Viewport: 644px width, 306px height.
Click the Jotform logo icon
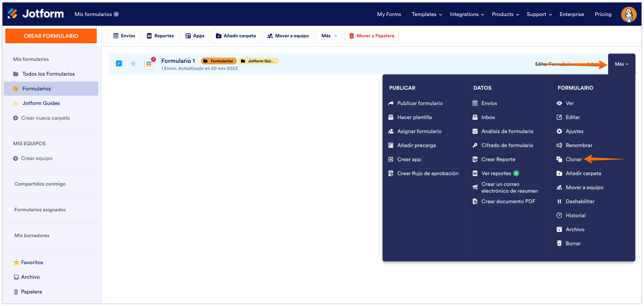pos(12,14)
